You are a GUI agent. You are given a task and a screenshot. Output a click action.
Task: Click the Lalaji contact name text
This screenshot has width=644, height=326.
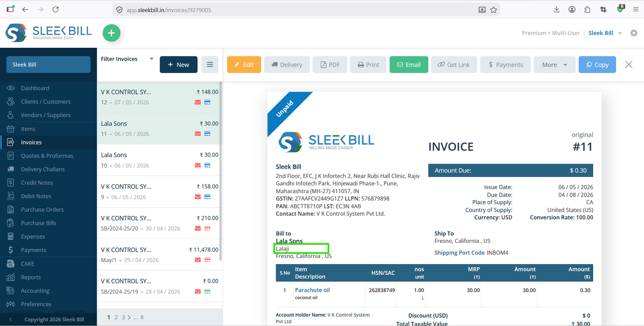coord(282,249)
